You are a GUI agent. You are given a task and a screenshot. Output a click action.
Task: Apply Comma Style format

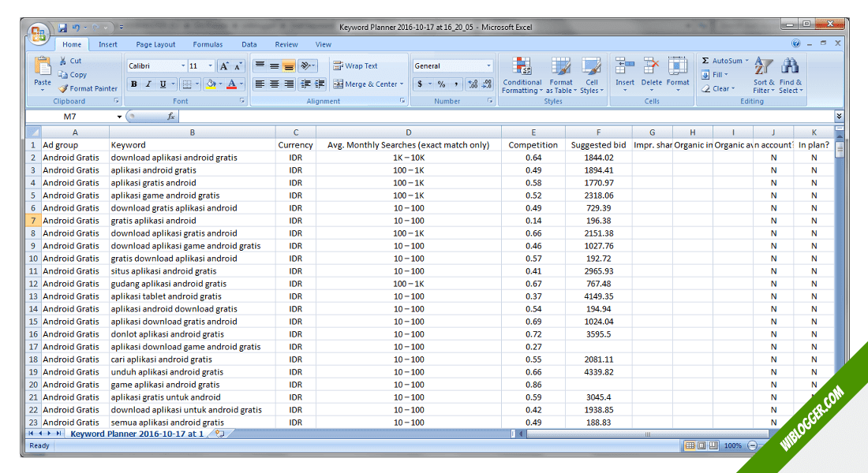pyautogui.click(x=456, y=84)
